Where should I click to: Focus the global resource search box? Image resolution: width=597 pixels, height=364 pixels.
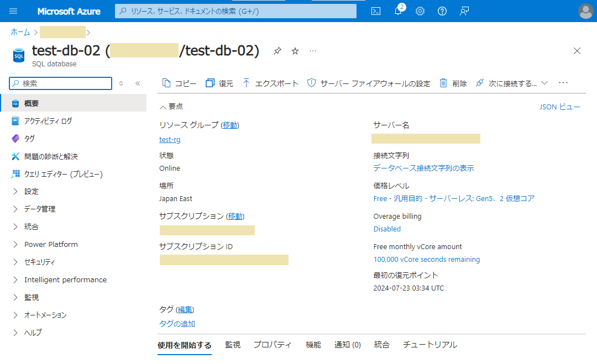coord(235,11)
